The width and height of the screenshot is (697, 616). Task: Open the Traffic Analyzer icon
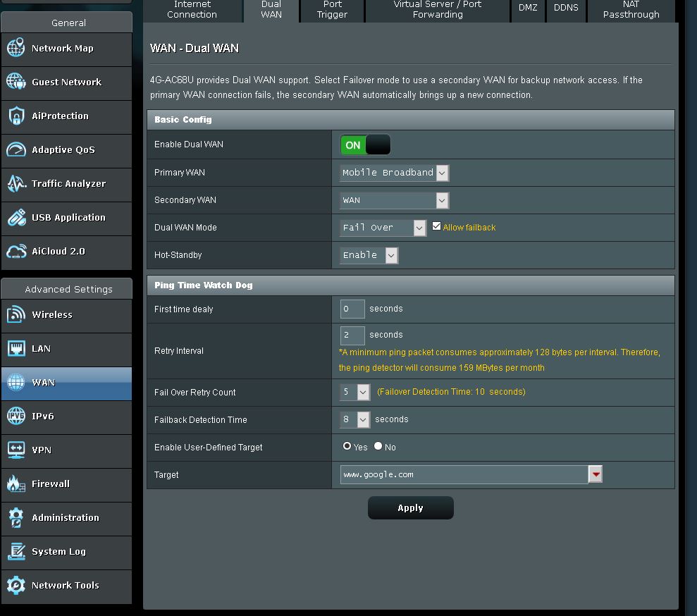16,184
